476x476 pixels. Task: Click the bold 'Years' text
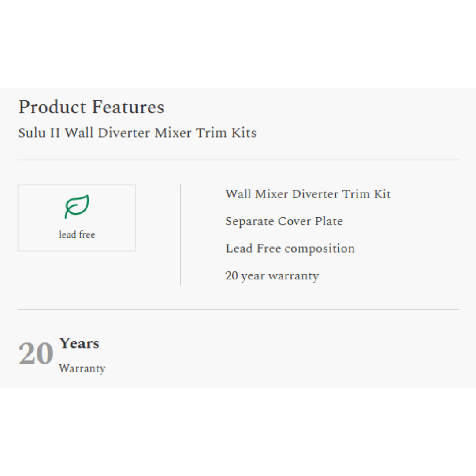(79, 343)
